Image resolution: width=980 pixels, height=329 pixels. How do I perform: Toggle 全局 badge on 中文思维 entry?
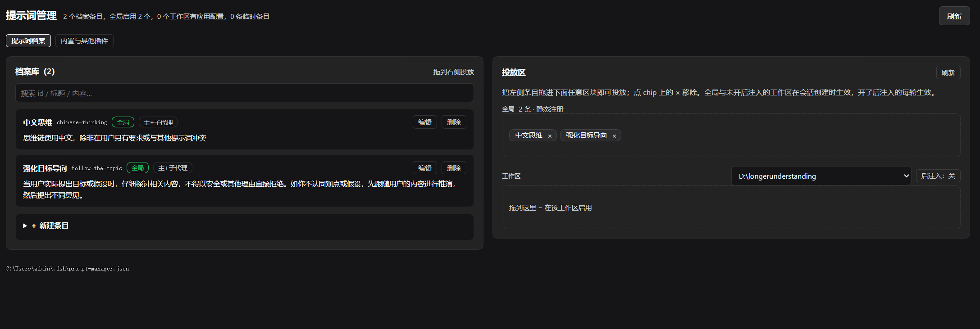pyautogui.click(x=123, y=122)
